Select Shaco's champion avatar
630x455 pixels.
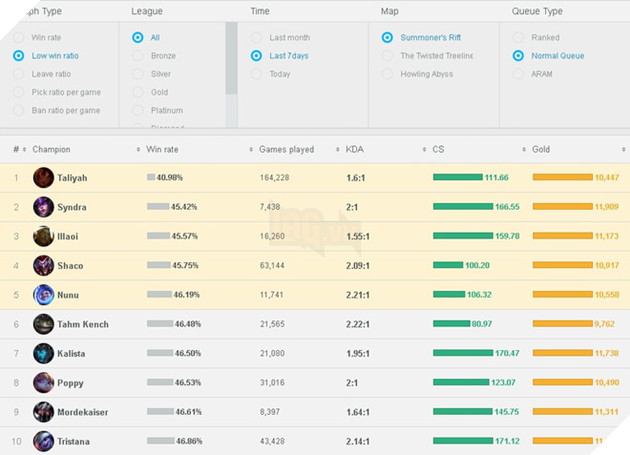(x=43, y=266)
